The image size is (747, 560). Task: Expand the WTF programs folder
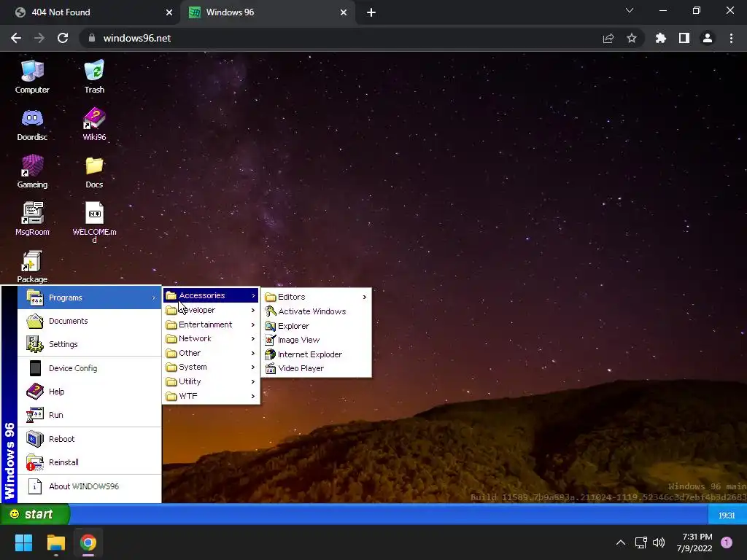[x=211, y=396]
